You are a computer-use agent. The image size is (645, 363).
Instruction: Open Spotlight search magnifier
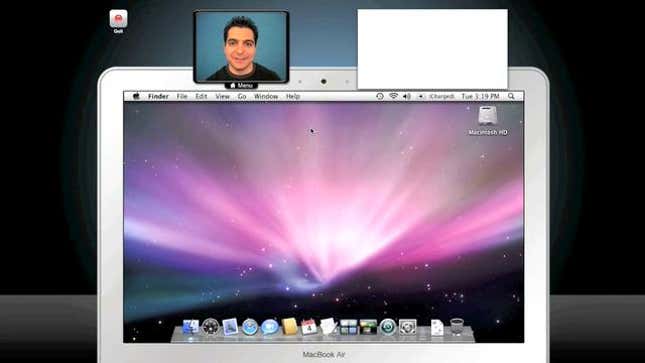(x=511, y=96)
